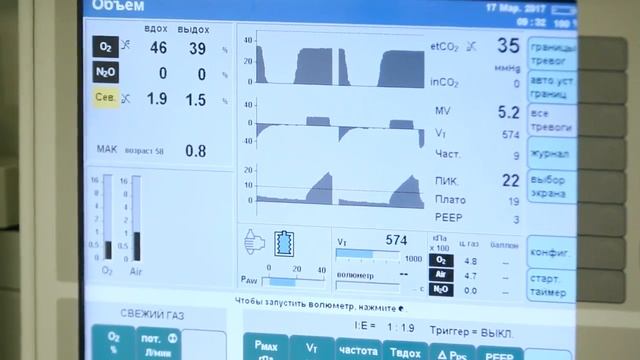Select the PEEP setting button
Viewport: 640px width, 360px height.
pos(500,354)
